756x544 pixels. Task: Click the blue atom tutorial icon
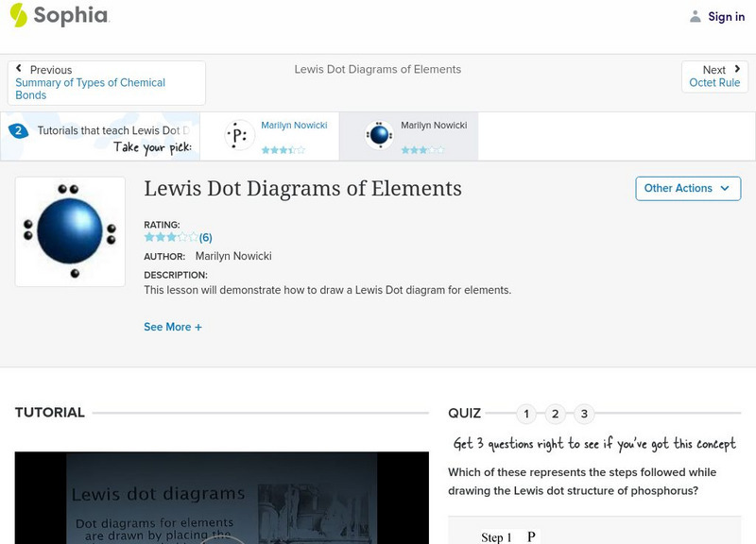click(382, 134)
